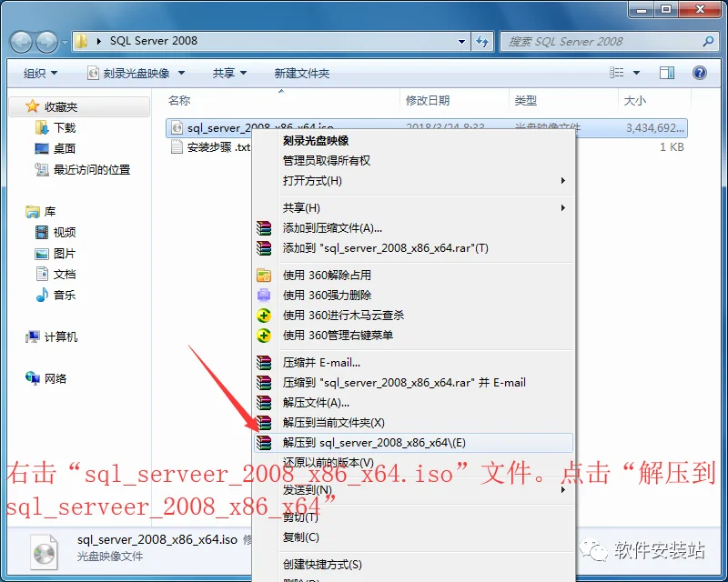Click the Forward navigation arrow button
This screenshot has width=728, height=582.
47,42
